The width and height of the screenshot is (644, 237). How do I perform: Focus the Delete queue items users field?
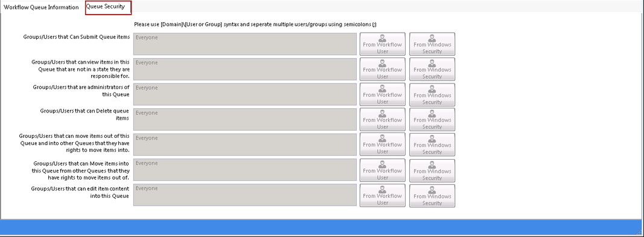[245, 119]
